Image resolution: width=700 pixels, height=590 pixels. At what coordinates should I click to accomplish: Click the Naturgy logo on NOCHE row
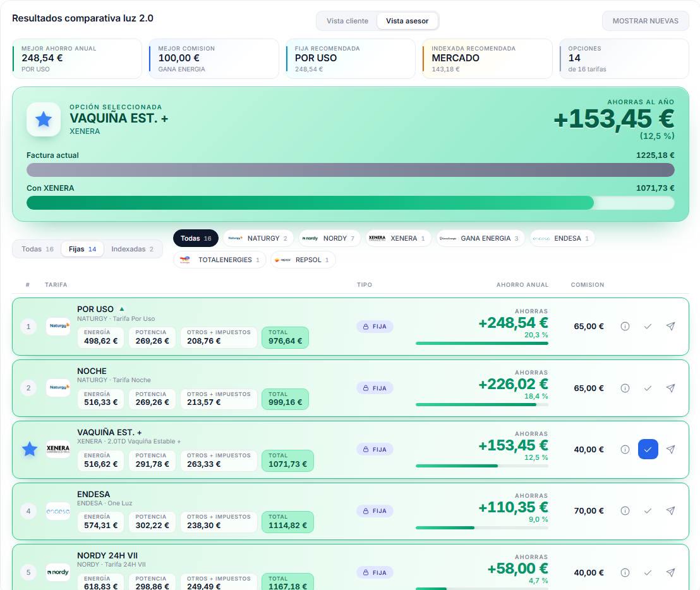pyautogui.click(x=58, y=388)
